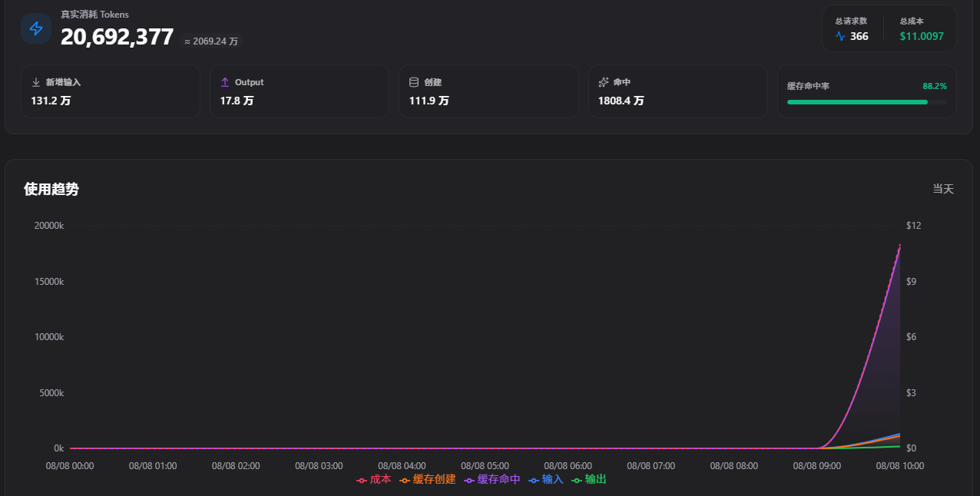Click the blue lightning bolt icon

click(x=36, y=28)
